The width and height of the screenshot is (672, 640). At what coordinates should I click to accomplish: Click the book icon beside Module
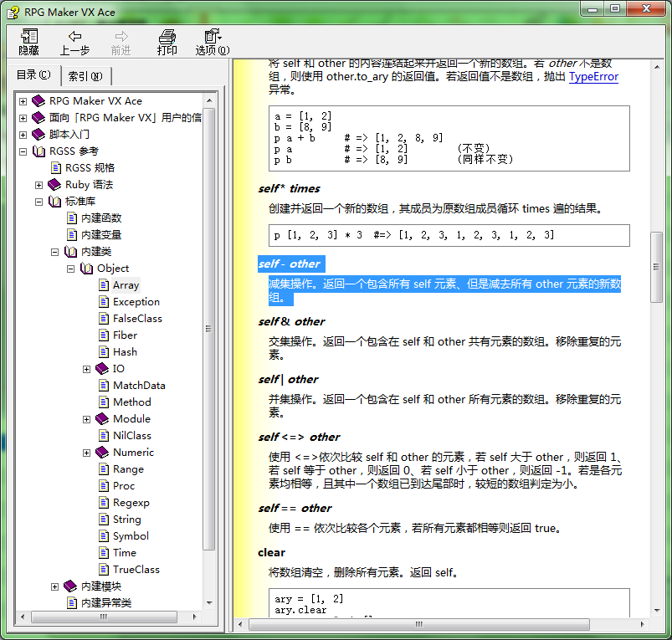coord(101,418)
